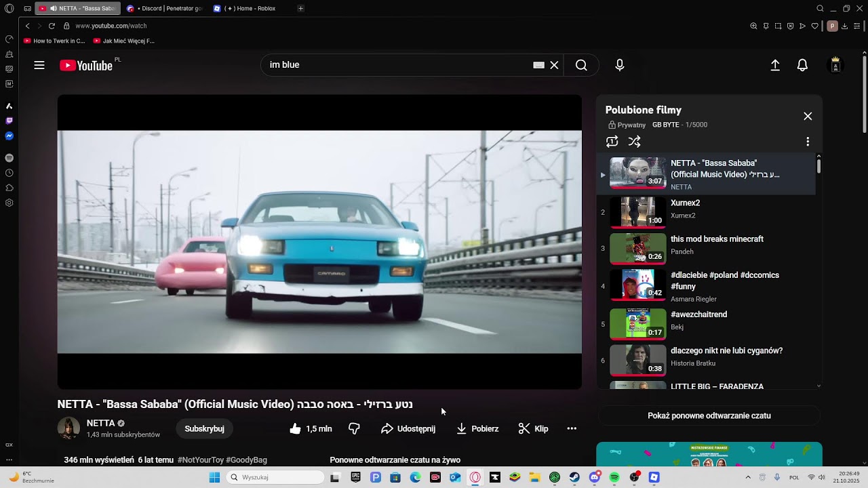Open Twitch in the Opera sidebar
This screenshot has height=488, width=868.
(9, 121)
